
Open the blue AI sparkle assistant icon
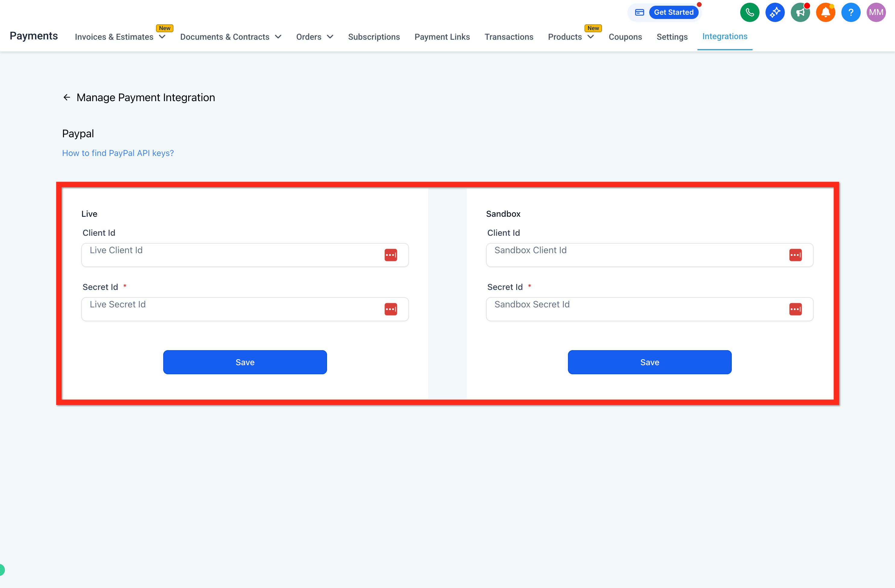coord(775,12)
